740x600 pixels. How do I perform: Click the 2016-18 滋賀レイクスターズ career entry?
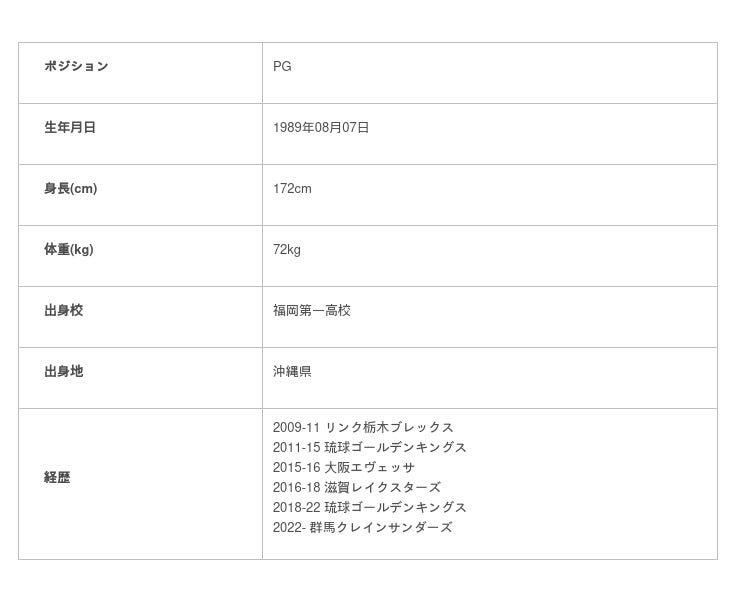coord(357,488)
